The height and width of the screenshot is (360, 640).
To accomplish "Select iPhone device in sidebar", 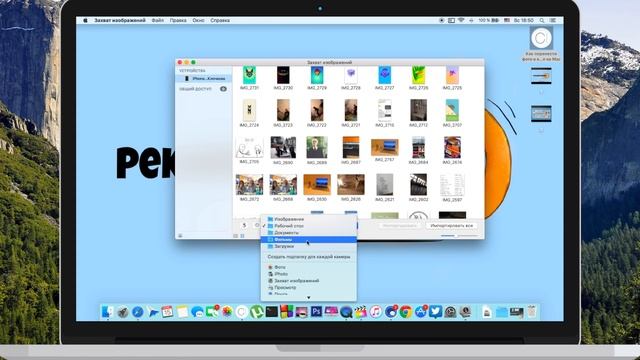I will pyautogui.click(x=204, y=78).
